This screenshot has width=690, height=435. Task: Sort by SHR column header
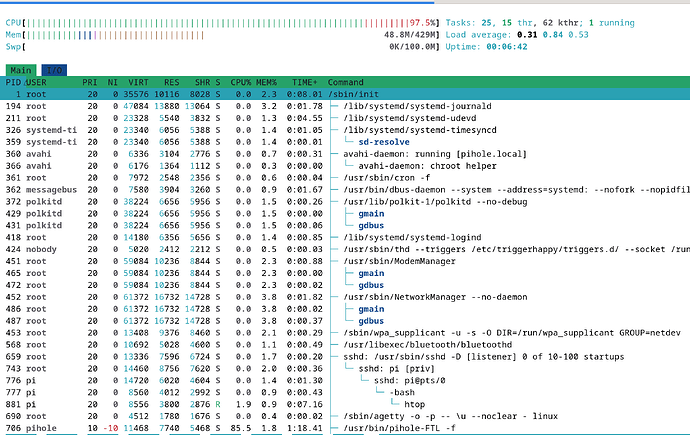pyautogui.click(x=202, y=82)
